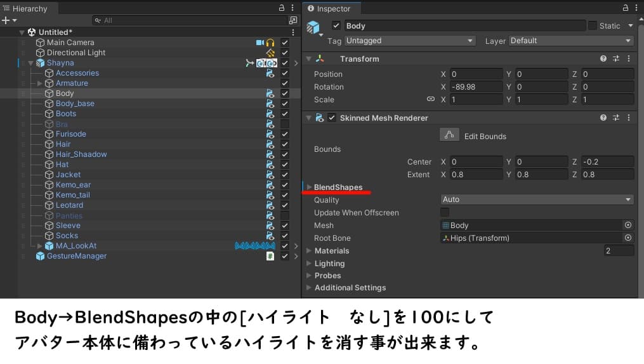The width and height of the screenshot is (644, 364).
Task: Select the Kemo_tail object in the Hierarchy
Action: click(73, 195)
